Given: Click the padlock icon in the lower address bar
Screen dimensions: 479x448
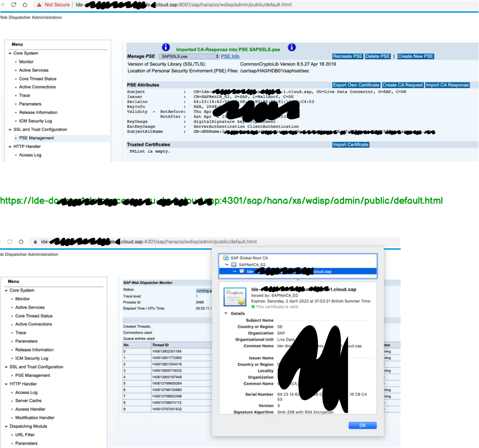Looking at the screenshot, I should (35, 242).
